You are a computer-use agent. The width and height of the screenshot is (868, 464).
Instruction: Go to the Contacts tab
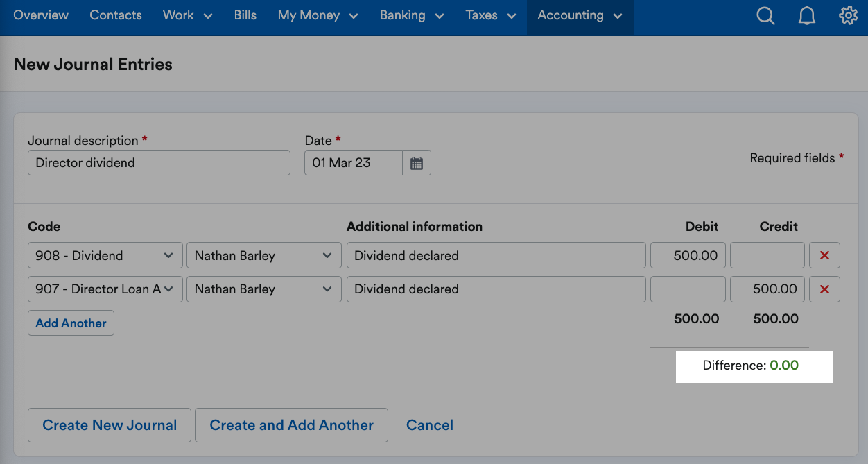pyautogui.click(x=116, y=15)
